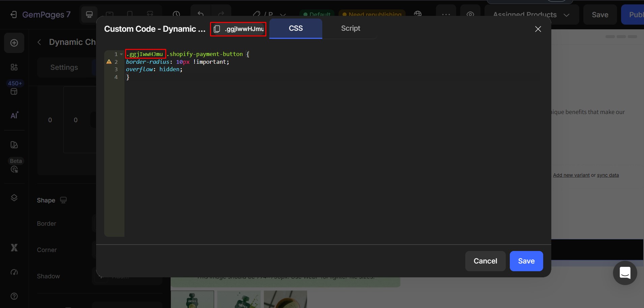This screenshot has height=308, width=644.
Task: Switch to the CSS tab
Action: tap(296, 28)
